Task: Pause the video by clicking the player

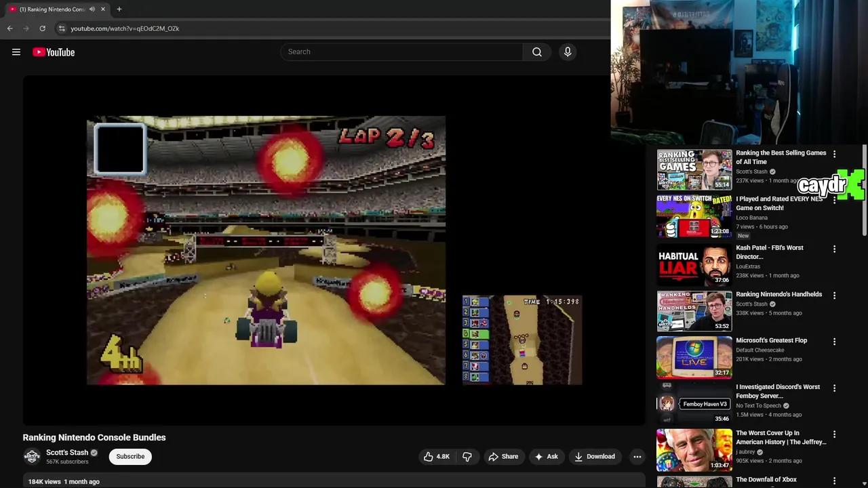Action: pyautogui.click(x=334, y=250)
